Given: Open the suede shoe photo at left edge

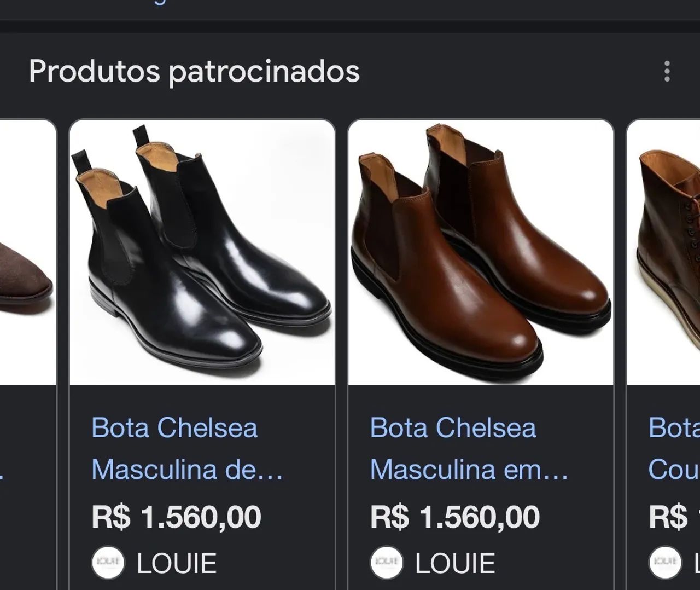Looking at the screenshot, I should pos(28,252).
